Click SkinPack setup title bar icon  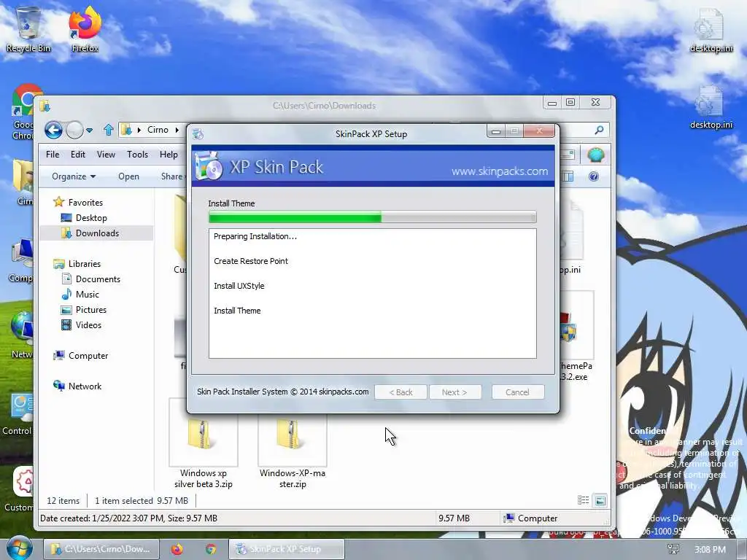point(198,134)
